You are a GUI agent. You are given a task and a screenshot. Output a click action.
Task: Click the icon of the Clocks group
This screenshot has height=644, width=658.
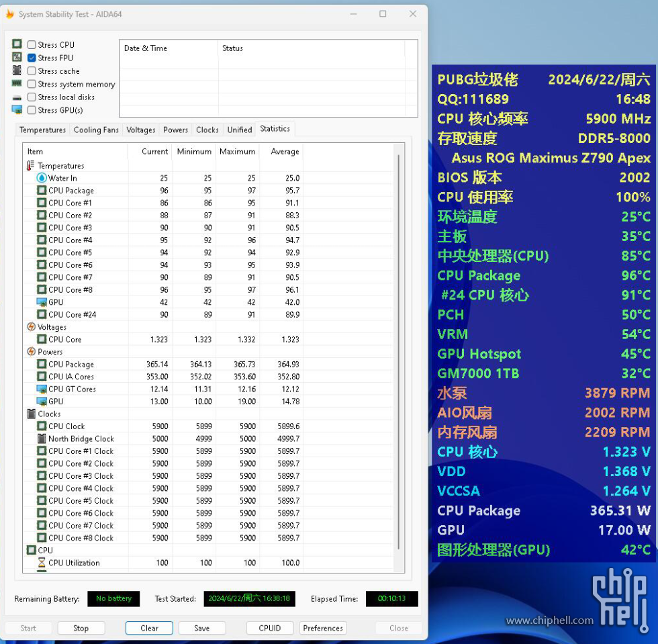point(31,414)
